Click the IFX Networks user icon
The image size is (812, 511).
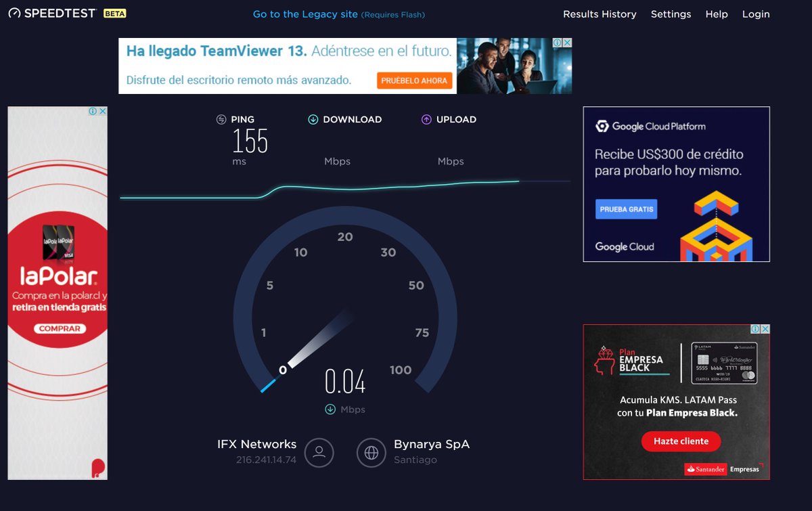pos(319,453)
